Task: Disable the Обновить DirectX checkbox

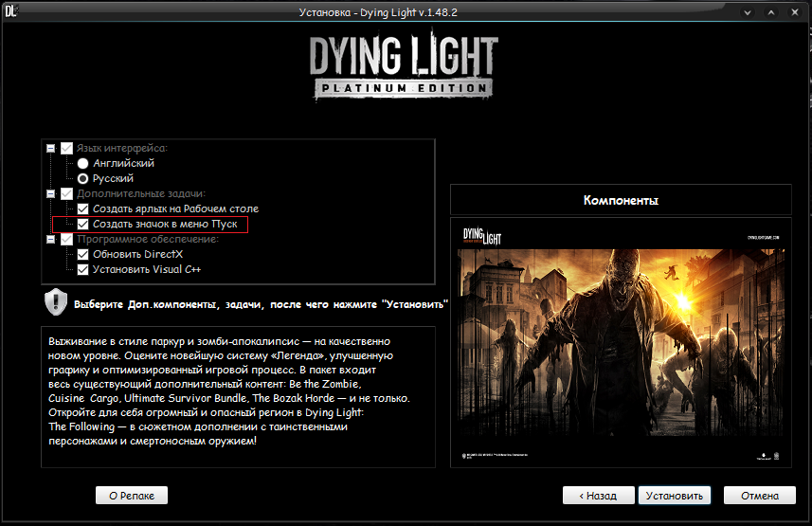Action: click(83, 254)
